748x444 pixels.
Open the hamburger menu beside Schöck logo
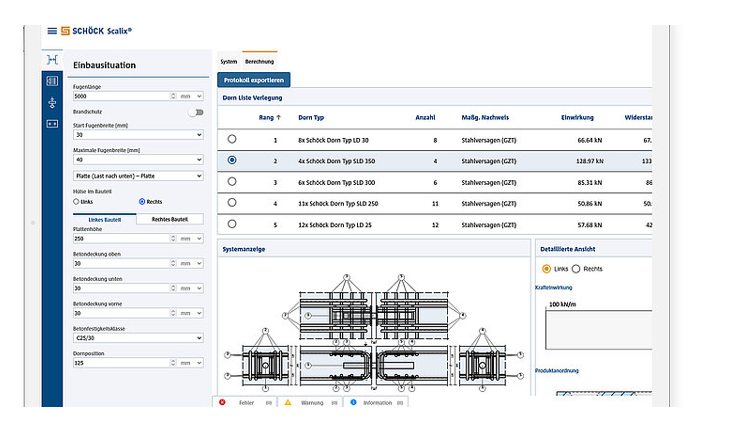(x=51, y=32)
